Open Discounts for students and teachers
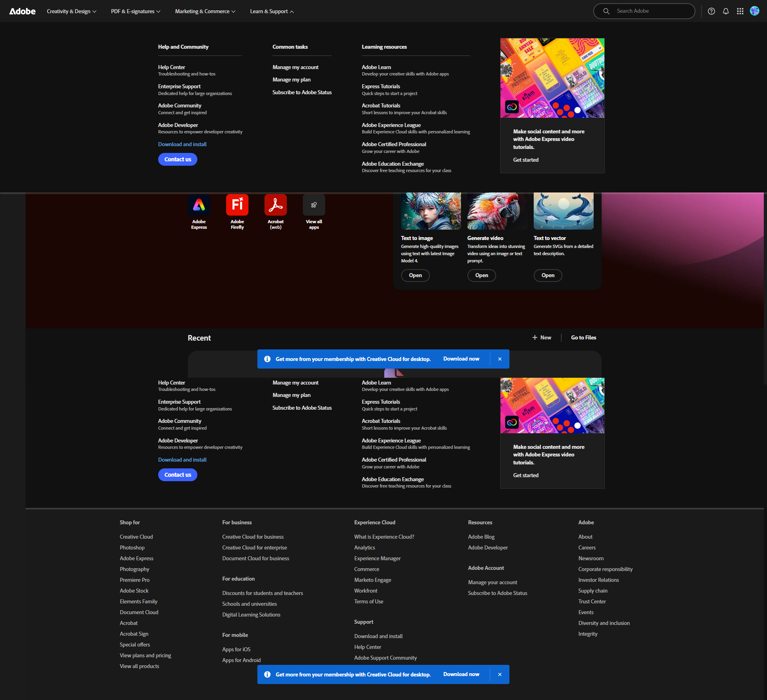This screenshot has width=767, height=700. [262, 593]
